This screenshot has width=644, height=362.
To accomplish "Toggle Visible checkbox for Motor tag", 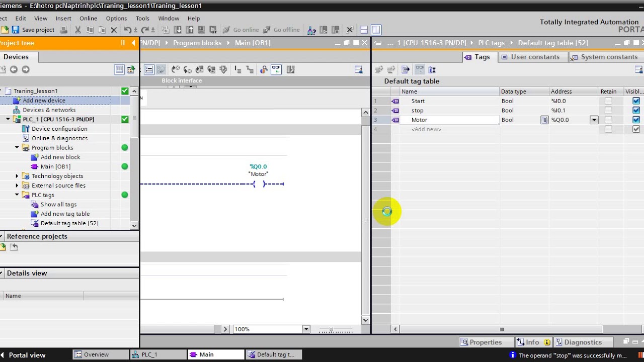I will click(636, 120).
